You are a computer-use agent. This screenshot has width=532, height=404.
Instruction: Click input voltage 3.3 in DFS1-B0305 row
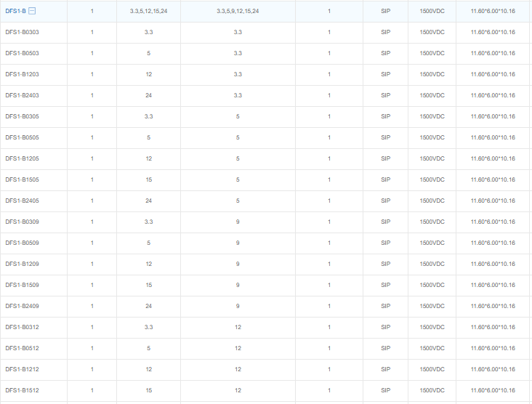point(148,116)
